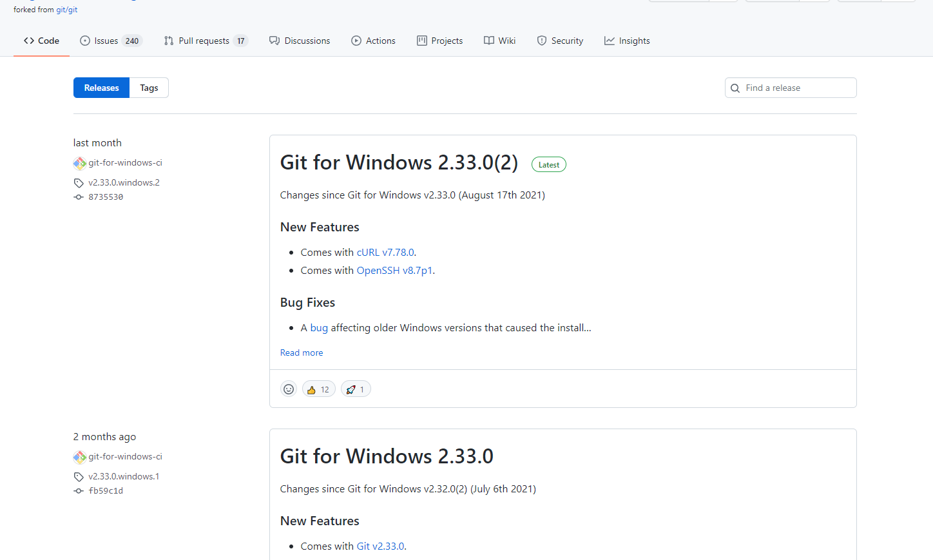
Task: Click the 'last month' release date text
Action: 97,142
